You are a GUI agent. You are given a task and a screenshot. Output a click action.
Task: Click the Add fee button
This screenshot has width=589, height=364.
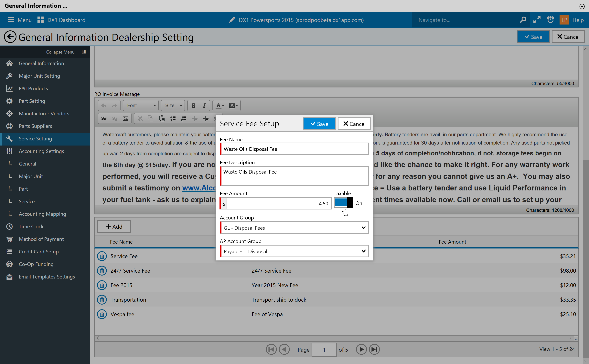(114, 227)
